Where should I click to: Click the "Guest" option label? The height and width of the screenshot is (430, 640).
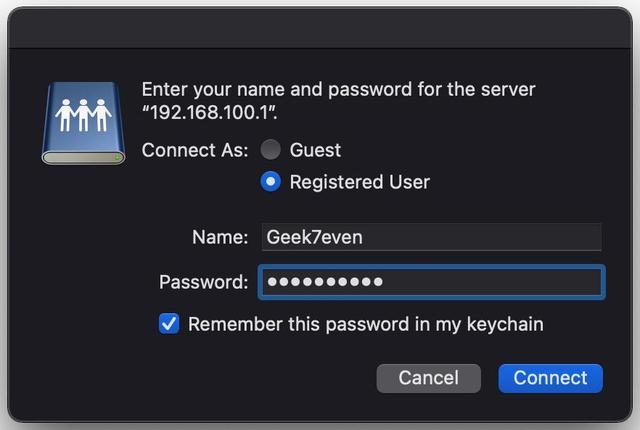[315, 150]
